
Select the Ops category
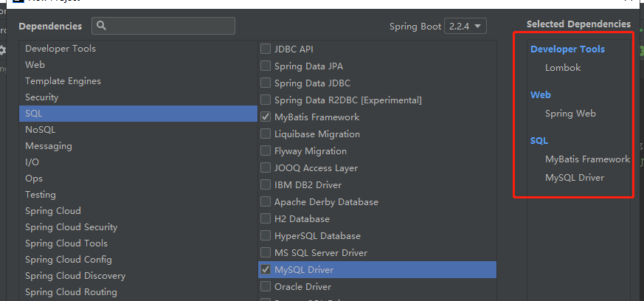[138, 179]
